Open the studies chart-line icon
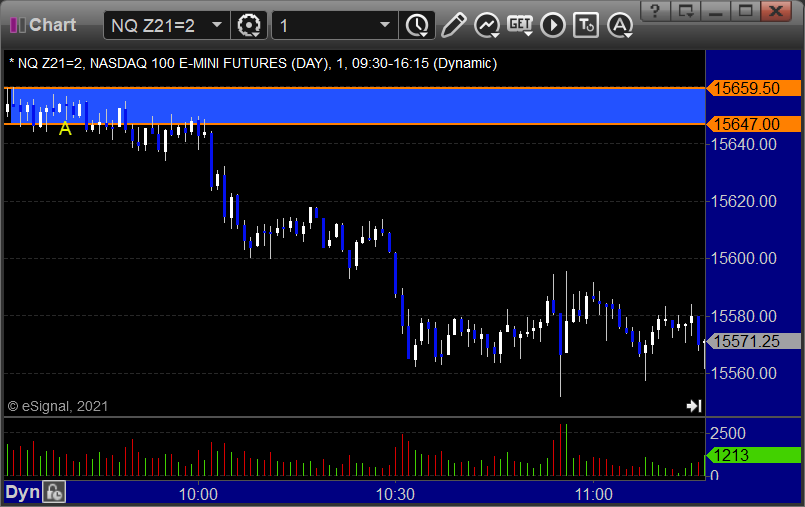Screen dimensions: 805x507 click(487, 25)
